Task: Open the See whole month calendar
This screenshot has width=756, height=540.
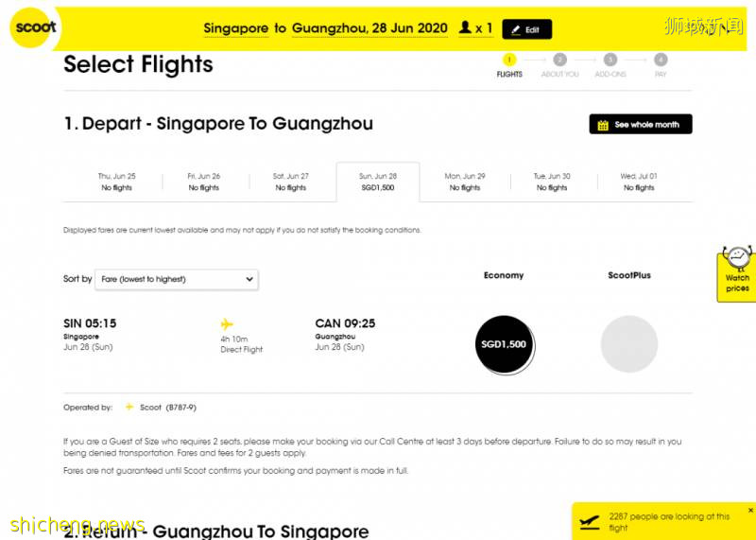Action: pos(640,125)
